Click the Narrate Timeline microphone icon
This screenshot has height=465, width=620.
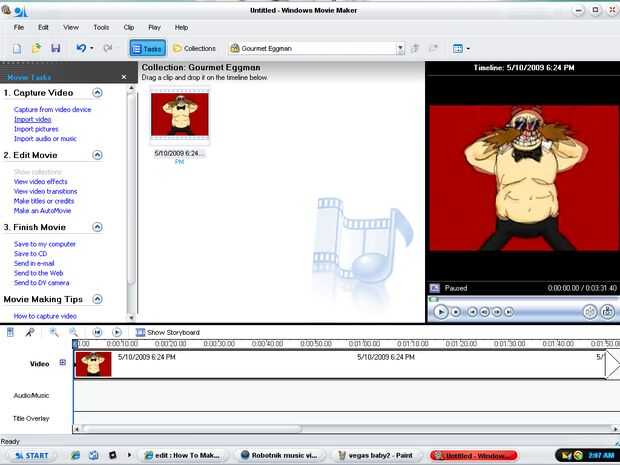30,332
